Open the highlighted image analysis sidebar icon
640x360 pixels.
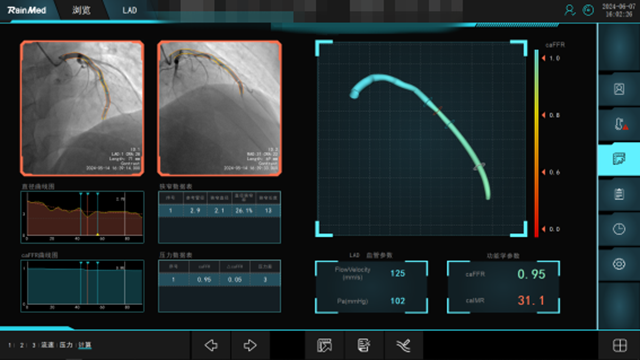[x=619, y=159]
